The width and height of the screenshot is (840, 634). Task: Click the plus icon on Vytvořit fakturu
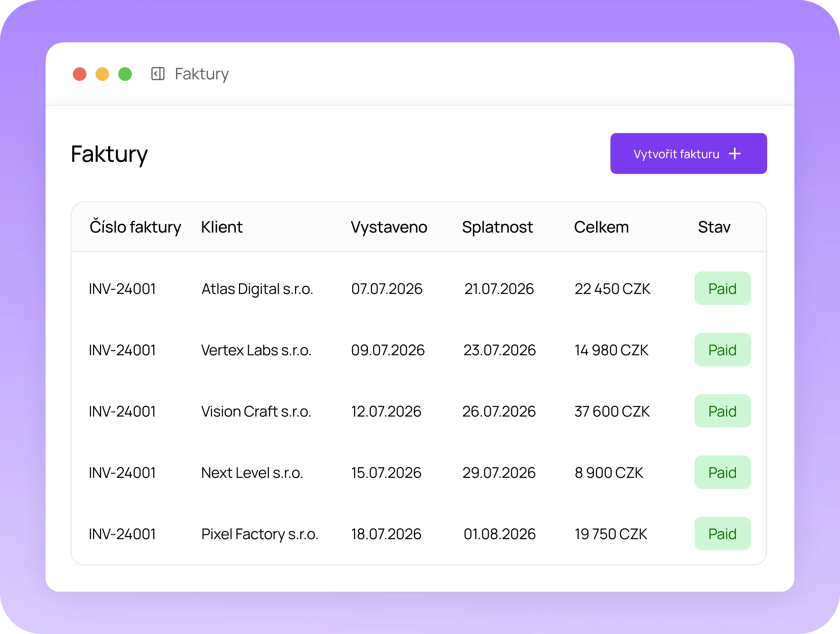coord(735,154)
